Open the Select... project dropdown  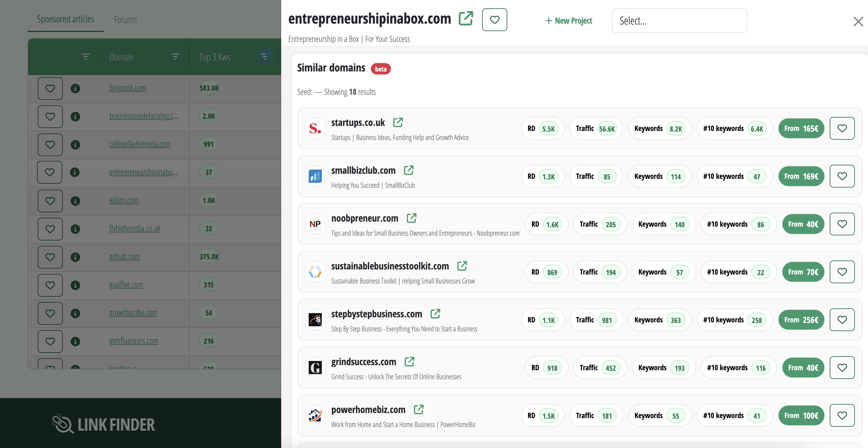(679, 21)
